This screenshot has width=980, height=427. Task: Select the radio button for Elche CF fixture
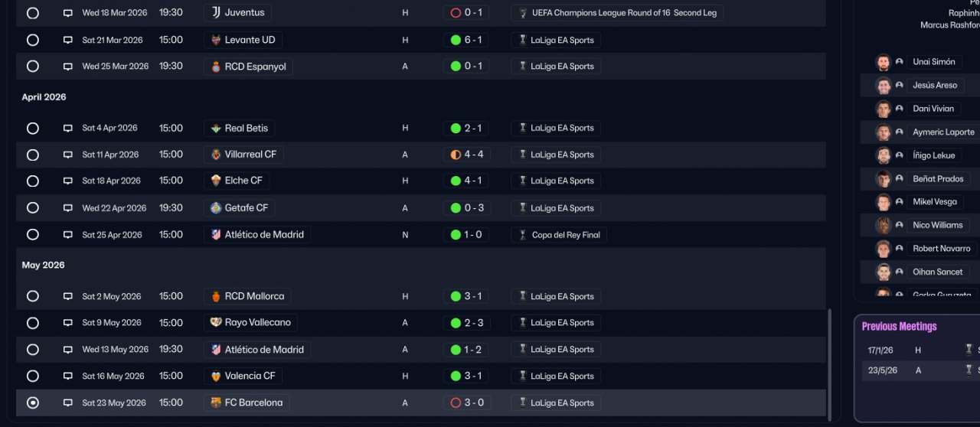(x=32, y=181)
